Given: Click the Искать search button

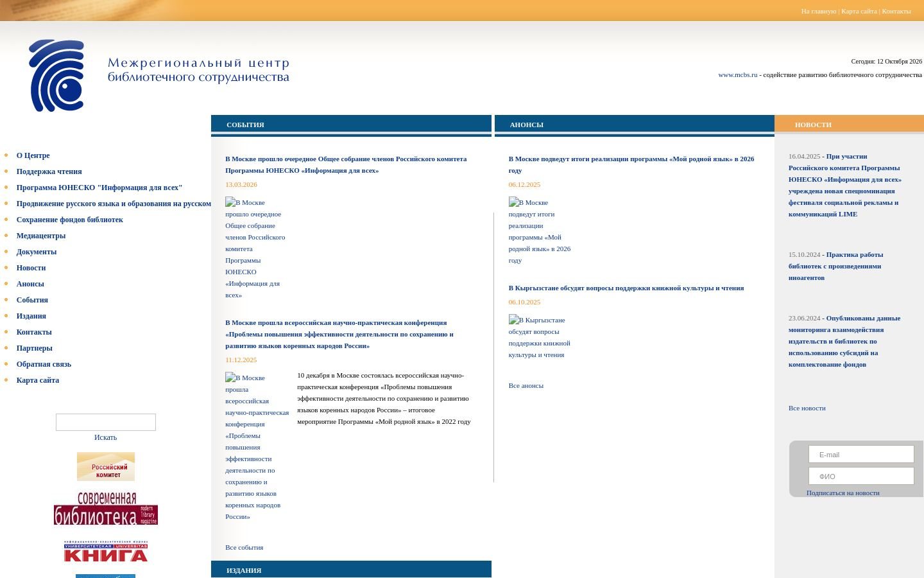Looking at the screenshot, I should (x=106, y=437).
